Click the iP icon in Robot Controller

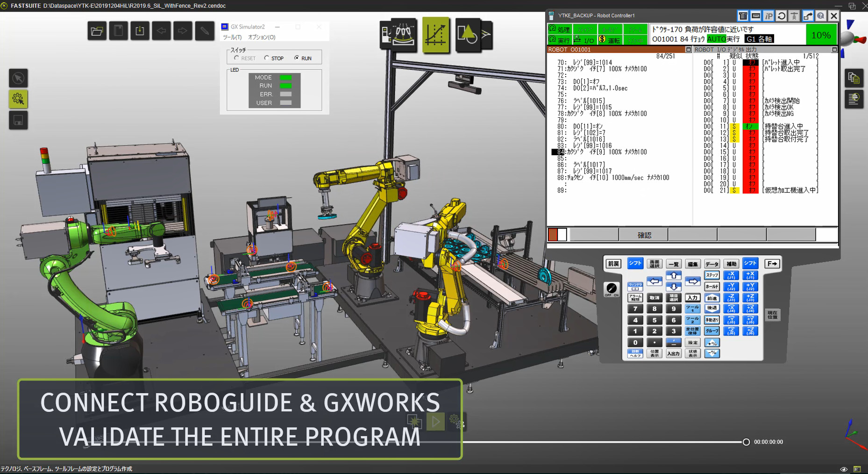[x=768, y=16]
